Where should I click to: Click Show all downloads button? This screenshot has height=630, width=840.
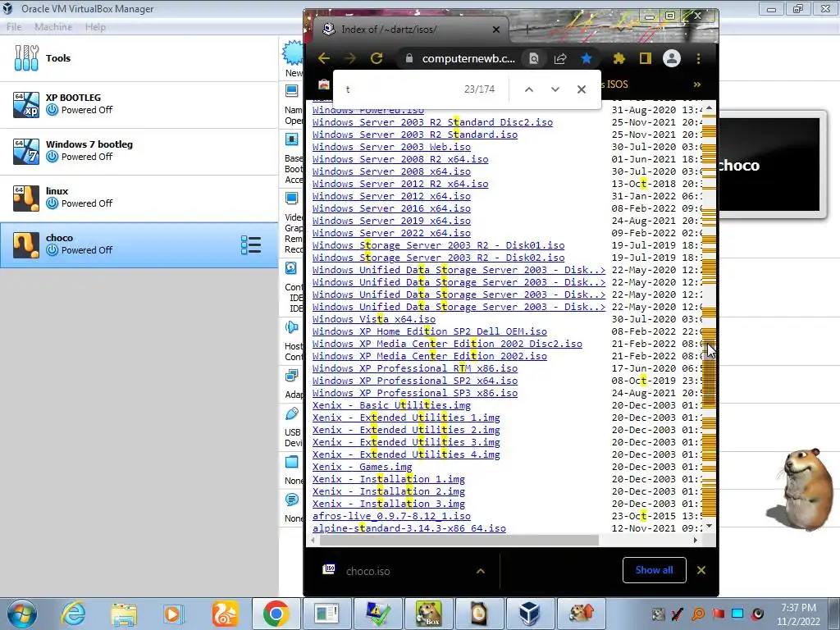[654, 570]
